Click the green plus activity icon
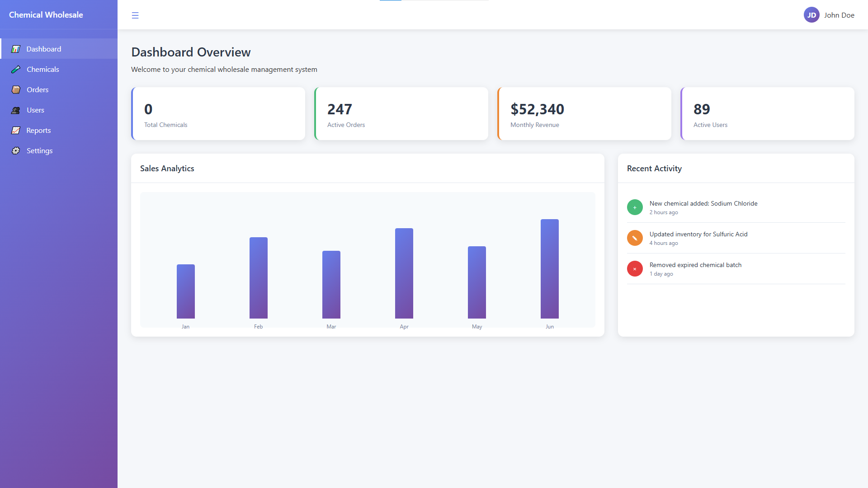Viewport: 868px width, 488px height. (x=635, y=207)
